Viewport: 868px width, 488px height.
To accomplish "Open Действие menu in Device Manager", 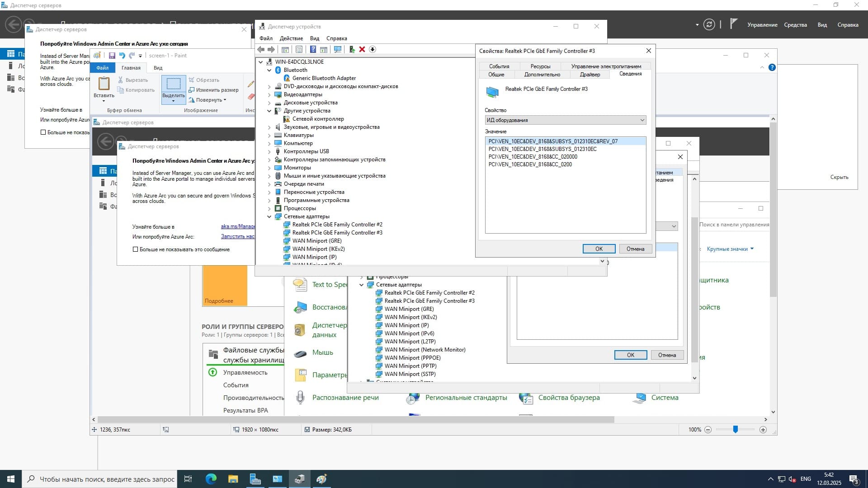I will pyautogui.click(x=291, y=38).
